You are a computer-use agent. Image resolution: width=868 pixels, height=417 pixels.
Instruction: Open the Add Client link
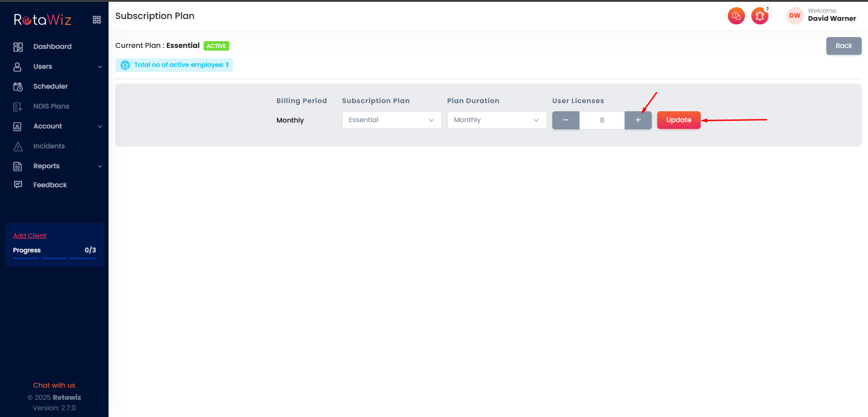click(x=30, y=236)
